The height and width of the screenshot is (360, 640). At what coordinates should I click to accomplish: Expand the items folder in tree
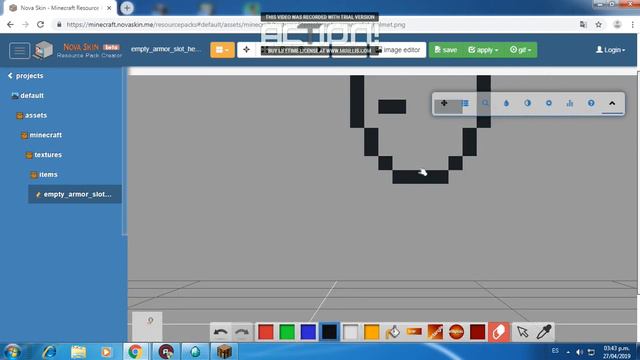(x=44, y=175)
